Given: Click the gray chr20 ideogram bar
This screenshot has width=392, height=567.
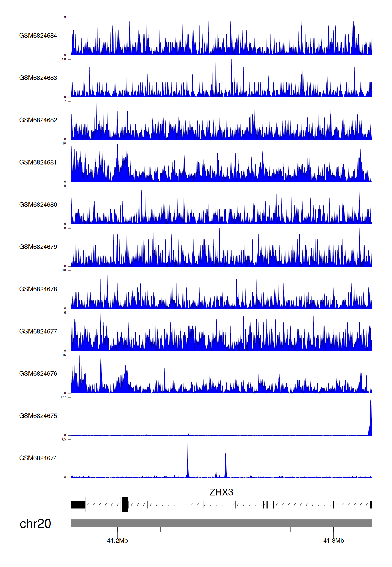Looking at the screenshot, I should coord(221,523).
